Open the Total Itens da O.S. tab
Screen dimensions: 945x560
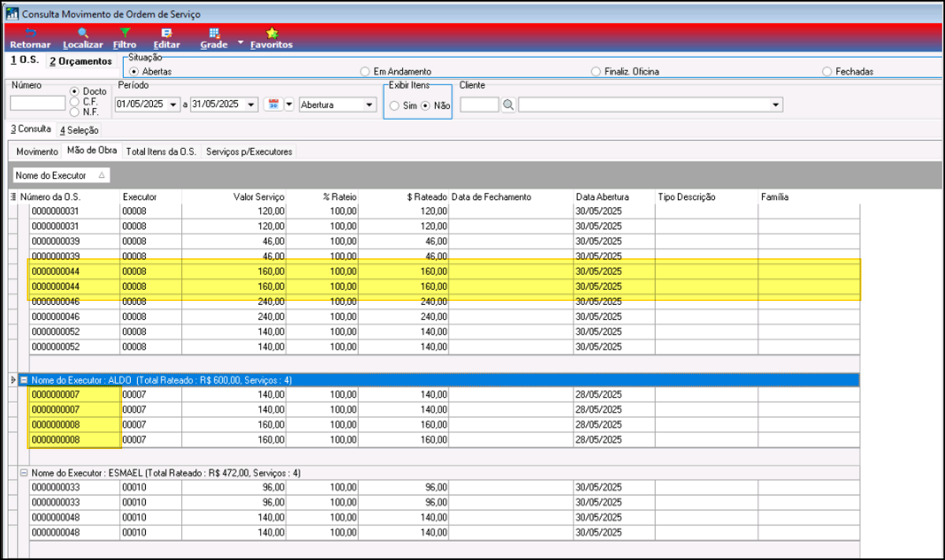click(x=161, y=152)
